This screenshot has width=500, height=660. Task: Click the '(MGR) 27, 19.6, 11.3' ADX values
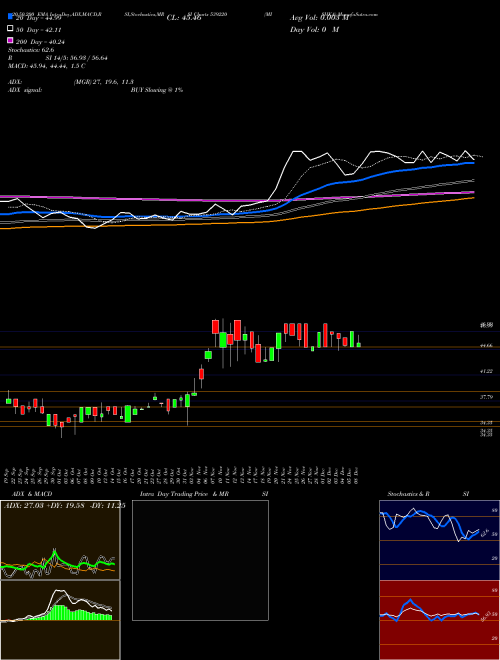coord(104,82)
